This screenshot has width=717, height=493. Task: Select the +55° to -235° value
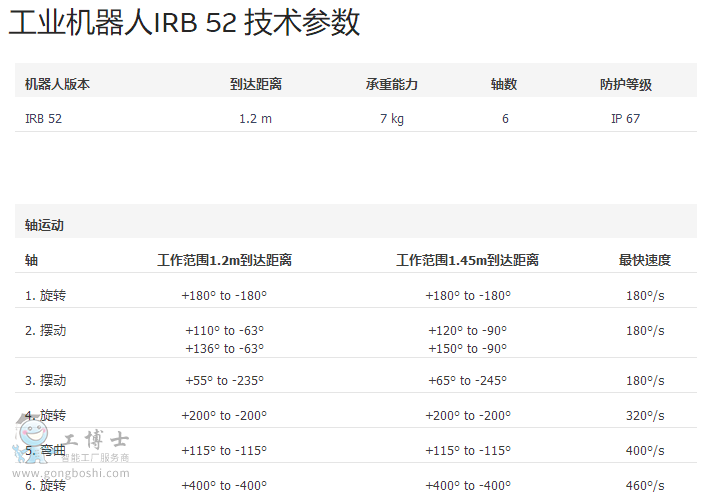pos(225,380)
